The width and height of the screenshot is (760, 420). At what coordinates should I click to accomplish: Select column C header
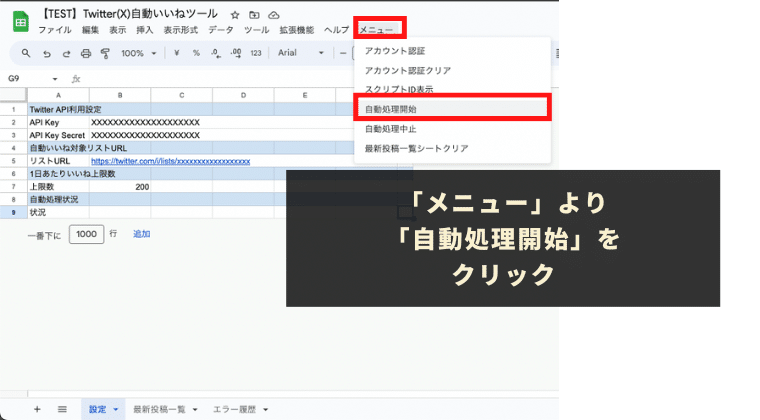click(x=181, y=95)
